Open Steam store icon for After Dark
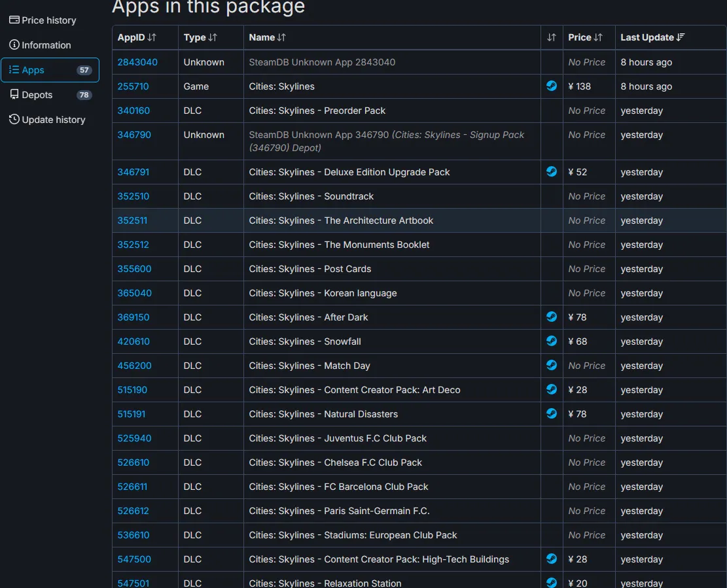Viewport: 727px width, 588px height. (551, 317)
